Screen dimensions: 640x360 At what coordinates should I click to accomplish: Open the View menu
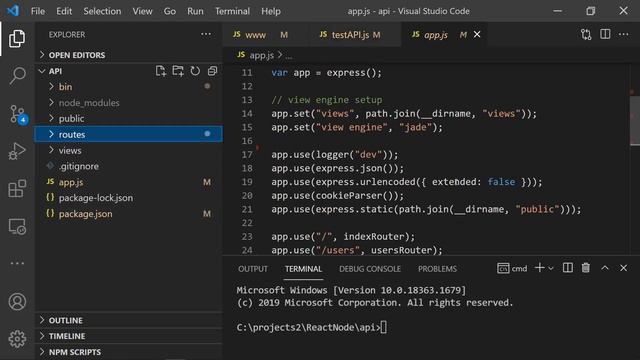(x=142, y=11)
